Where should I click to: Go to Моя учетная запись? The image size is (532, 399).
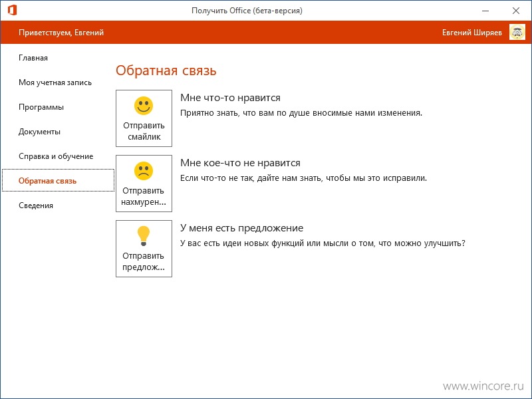(55, 82)
